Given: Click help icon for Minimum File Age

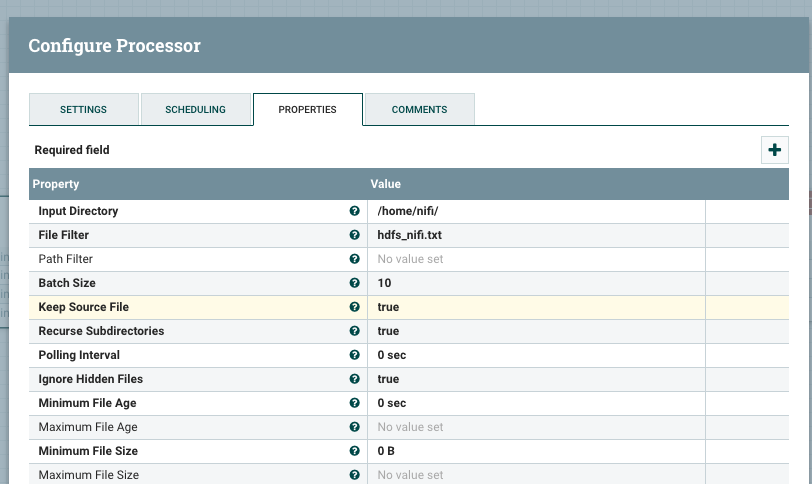Looking at the screenshot, I should [354, 403].
